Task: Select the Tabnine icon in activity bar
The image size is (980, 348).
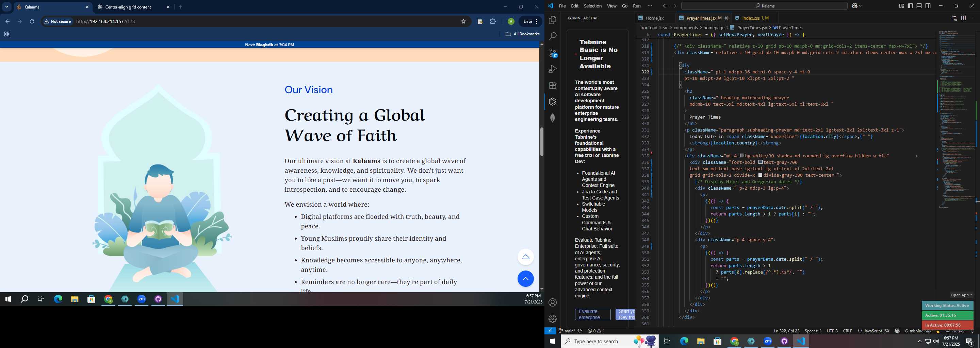Action: (553, 101)
